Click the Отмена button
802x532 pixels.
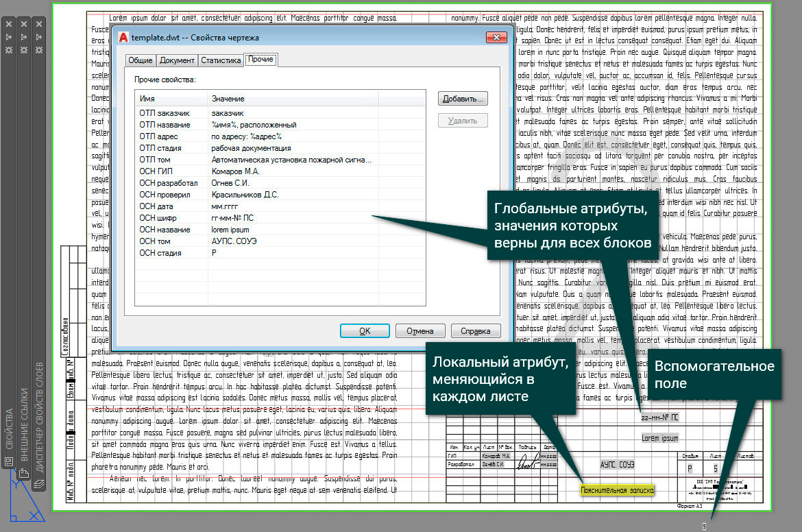coord(420,331)
